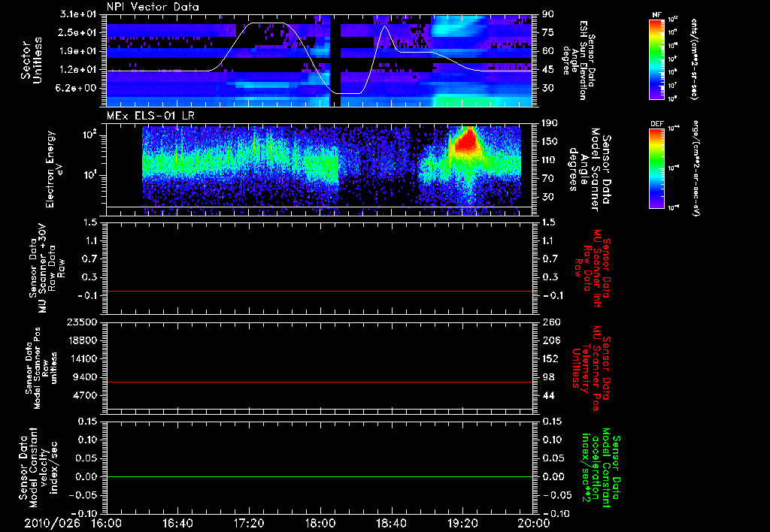Image resolution: width=770 pixels, height=532 pixels.
Task: Click the "MU Scanner +30V Raw Data" axis title
Action: click(47, 268)
